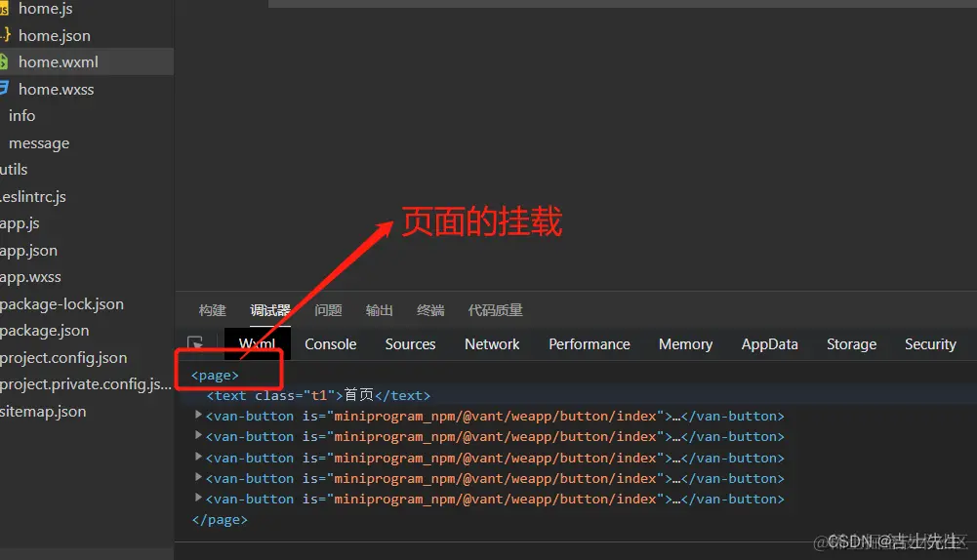Expand the info folder
Viewport: 977px width, 560px height.
21,116
